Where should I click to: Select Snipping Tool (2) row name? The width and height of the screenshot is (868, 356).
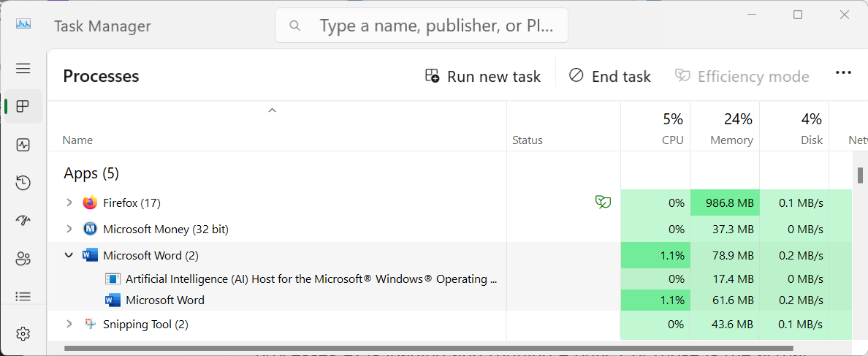point(145,325)
